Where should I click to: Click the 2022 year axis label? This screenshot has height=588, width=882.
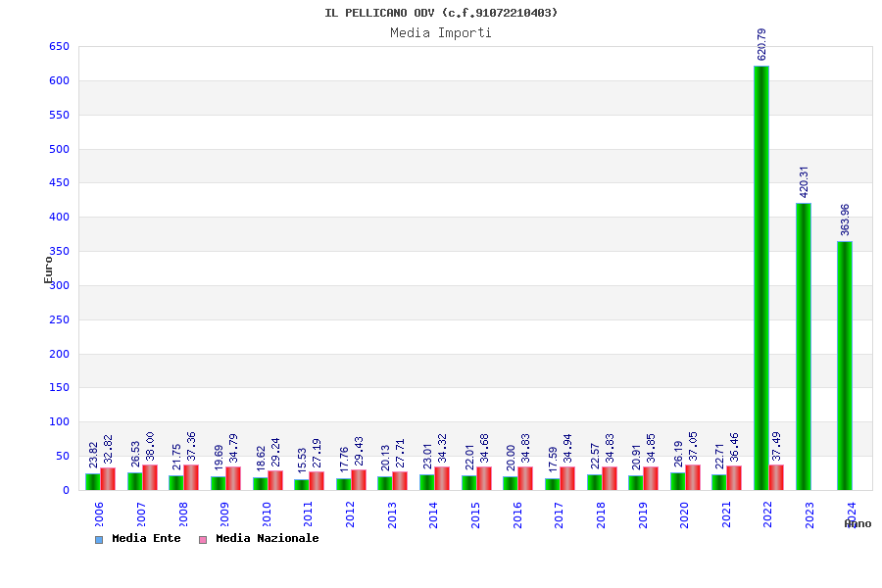click(767, 514)
